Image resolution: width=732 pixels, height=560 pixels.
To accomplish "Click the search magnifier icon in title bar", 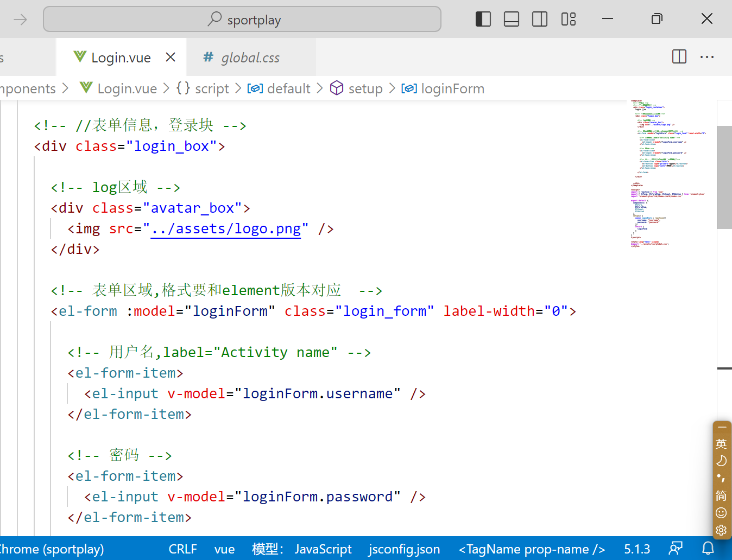I will (214, 19).
